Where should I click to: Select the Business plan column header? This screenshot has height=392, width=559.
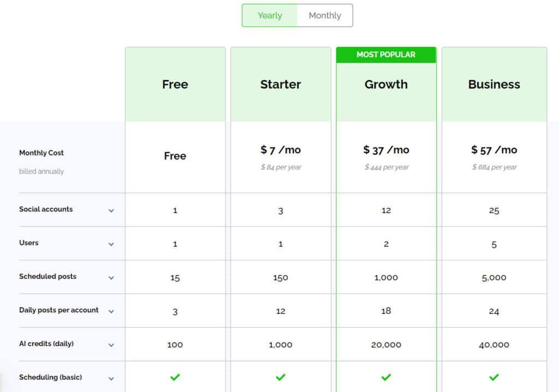tap(494, 85)
